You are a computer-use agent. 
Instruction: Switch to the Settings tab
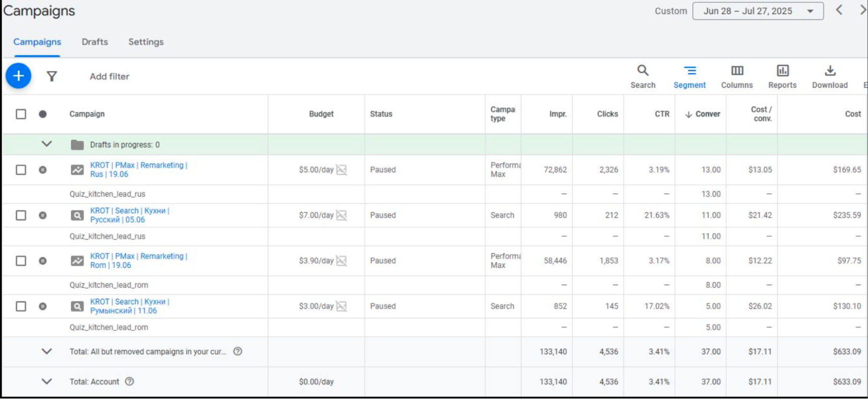(146, 42)
